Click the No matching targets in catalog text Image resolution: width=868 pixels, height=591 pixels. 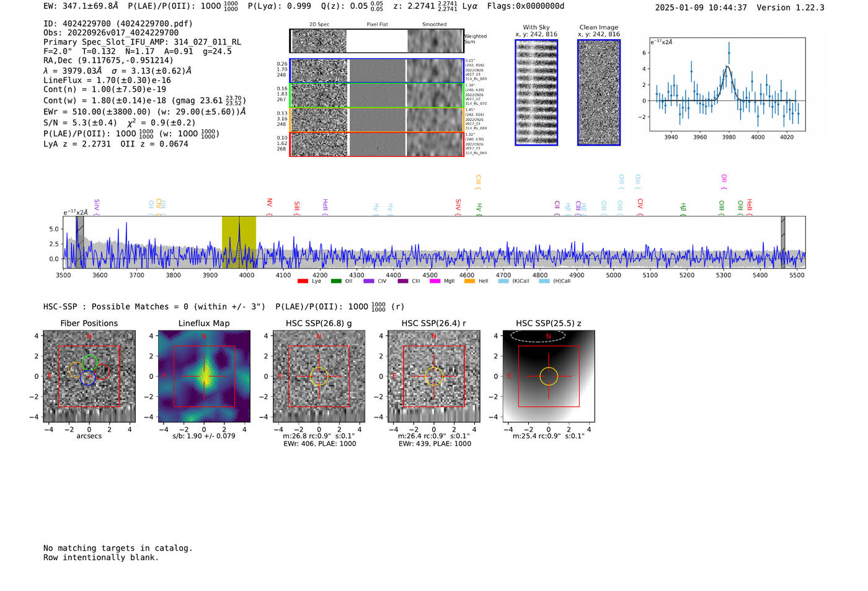click(x=118, y=548)
